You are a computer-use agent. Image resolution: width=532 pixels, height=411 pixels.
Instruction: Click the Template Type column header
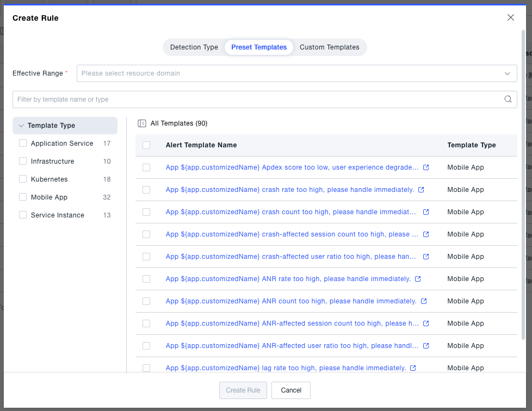pos(472,145)
